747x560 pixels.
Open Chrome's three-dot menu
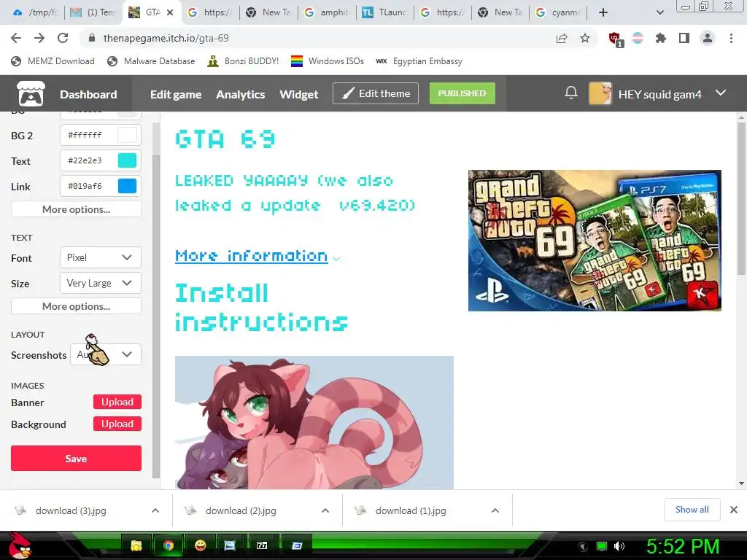731,38
